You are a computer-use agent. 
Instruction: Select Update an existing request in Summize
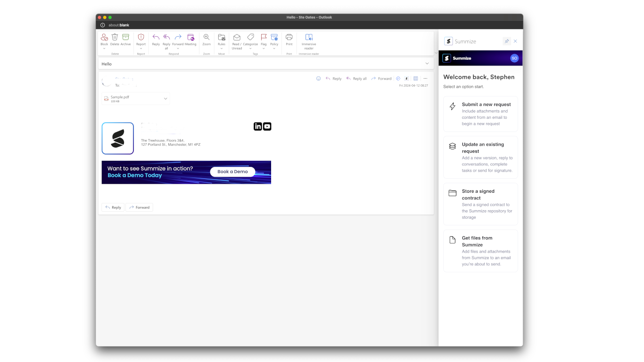480,157
